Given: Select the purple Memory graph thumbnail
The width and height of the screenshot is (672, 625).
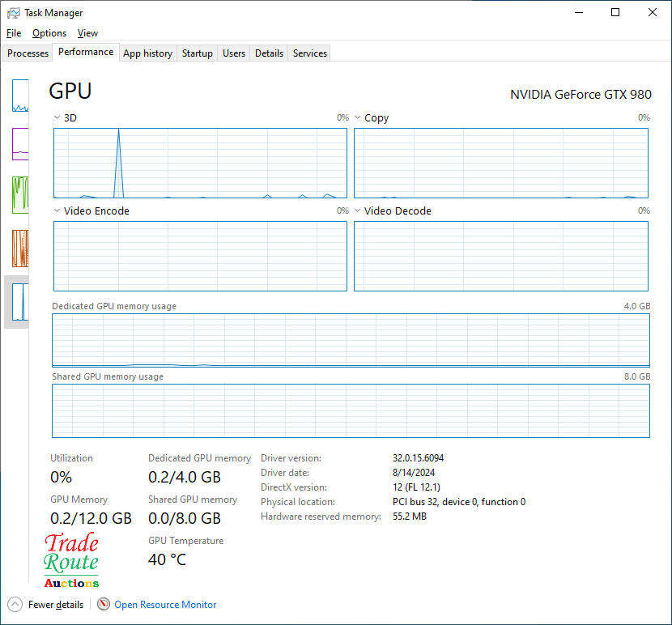Looking at the screenshot, I should click(x=19, y=144).
